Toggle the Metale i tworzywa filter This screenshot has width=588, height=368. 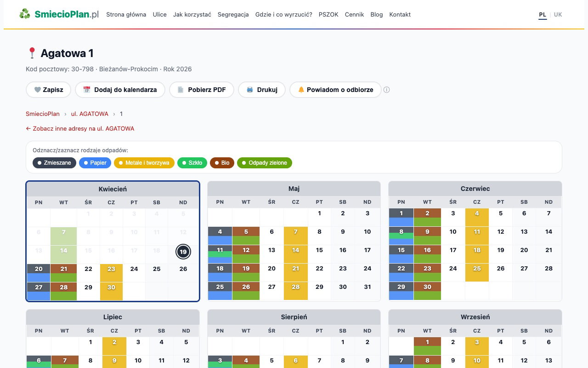point(144,163)
